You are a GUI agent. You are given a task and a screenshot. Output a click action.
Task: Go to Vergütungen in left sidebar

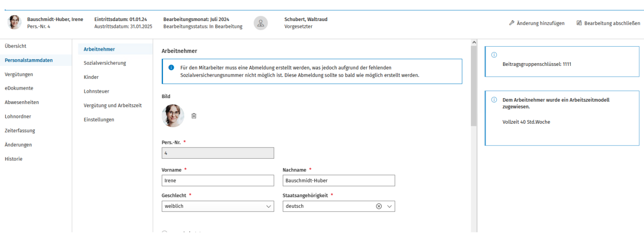(x=19, y=74)
